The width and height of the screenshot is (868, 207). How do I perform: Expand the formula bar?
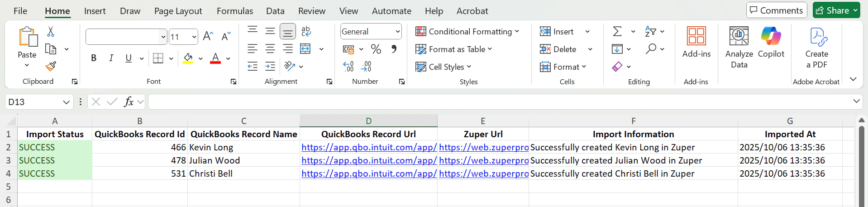click(856, 101)
